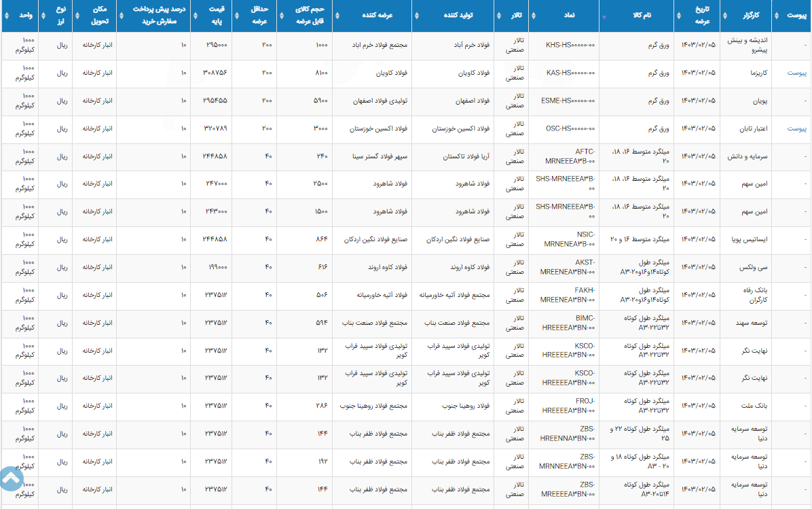Sort the table by the پیوست column icon
The width and height of the screenshot is (812, 509).
point(776,16)
